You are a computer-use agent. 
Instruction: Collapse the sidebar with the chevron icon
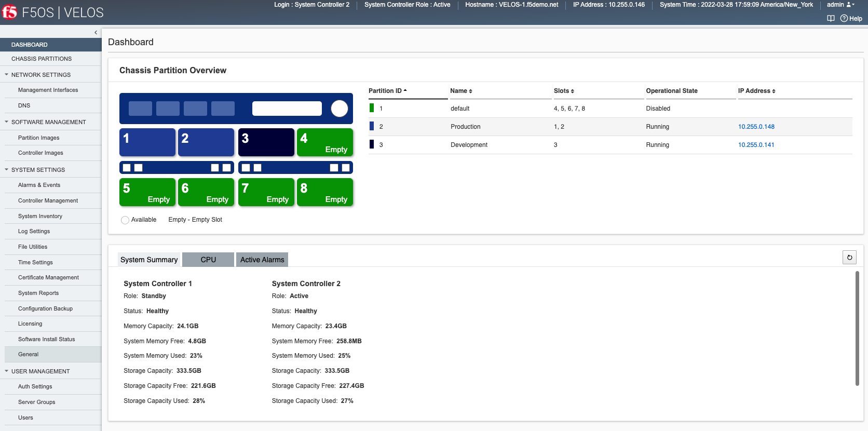(x=96, y=32)
